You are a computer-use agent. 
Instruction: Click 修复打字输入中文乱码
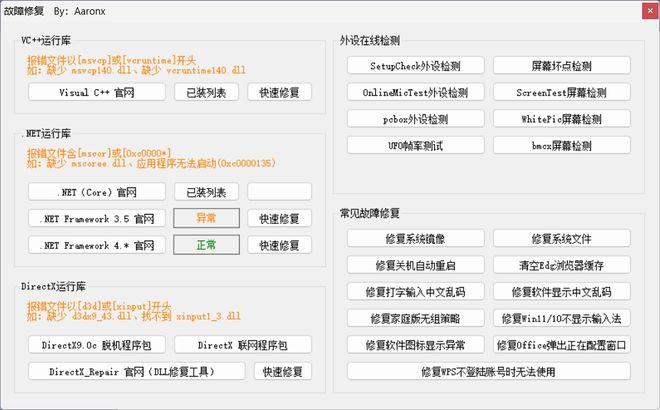(x=415, y=291)
